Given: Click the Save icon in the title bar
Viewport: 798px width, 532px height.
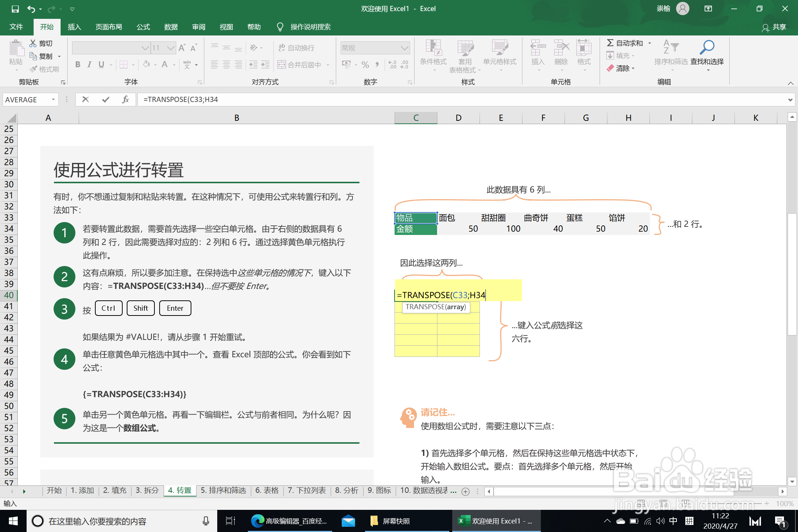Looking at the screenshot, I should 15,9.
